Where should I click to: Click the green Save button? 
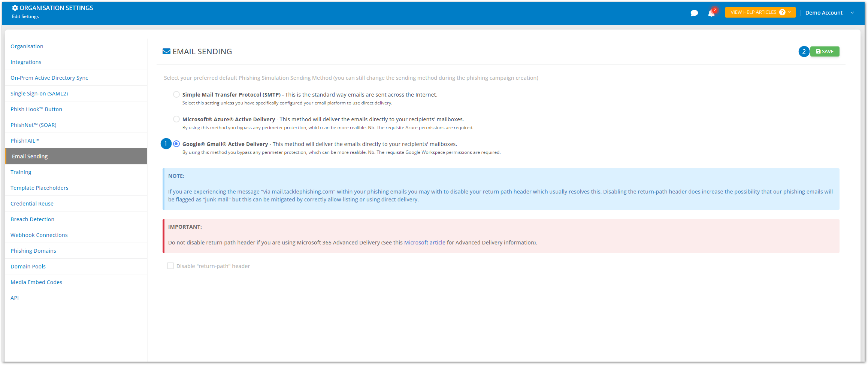(825, 52)
